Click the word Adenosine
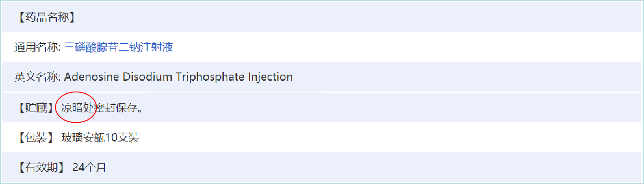 [x=92, y=77]
